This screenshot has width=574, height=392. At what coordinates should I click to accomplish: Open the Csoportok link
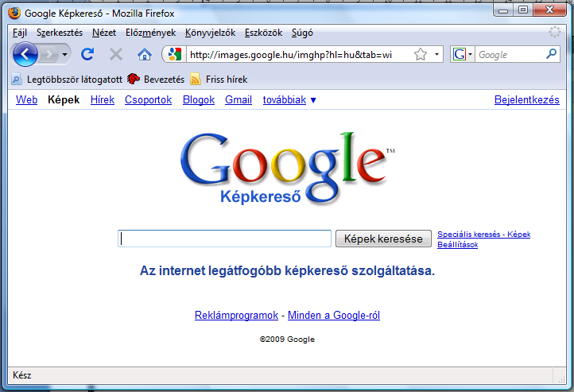tap(148, 99)
